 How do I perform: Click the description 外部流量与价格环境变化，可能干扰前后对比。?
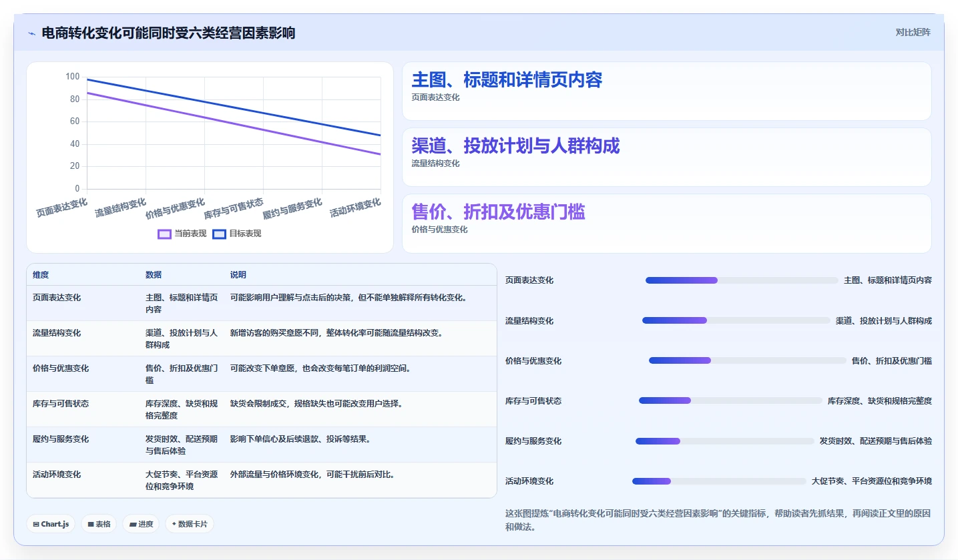click(312, 475)
